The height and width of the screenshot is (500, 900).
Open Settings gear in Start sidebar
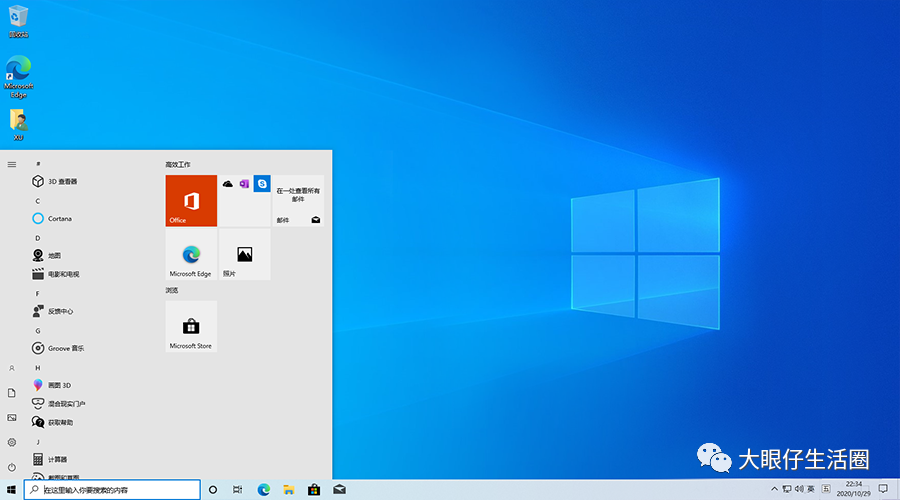pos(11,443)
